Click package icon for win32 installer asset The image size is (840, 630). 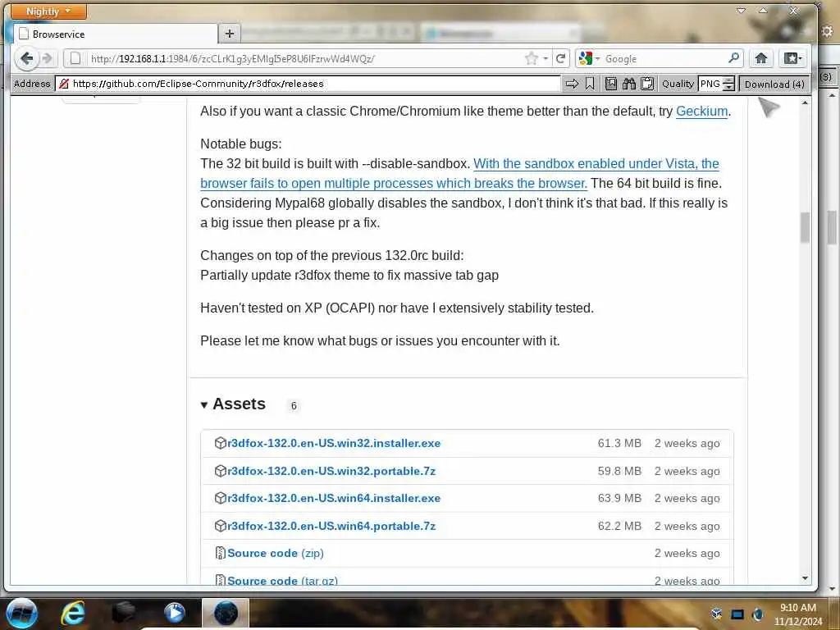tap(220, 443)
